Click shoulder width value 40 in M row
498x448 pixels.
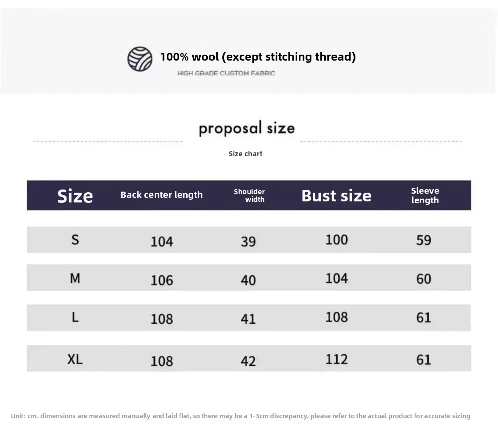pos(248,280)
